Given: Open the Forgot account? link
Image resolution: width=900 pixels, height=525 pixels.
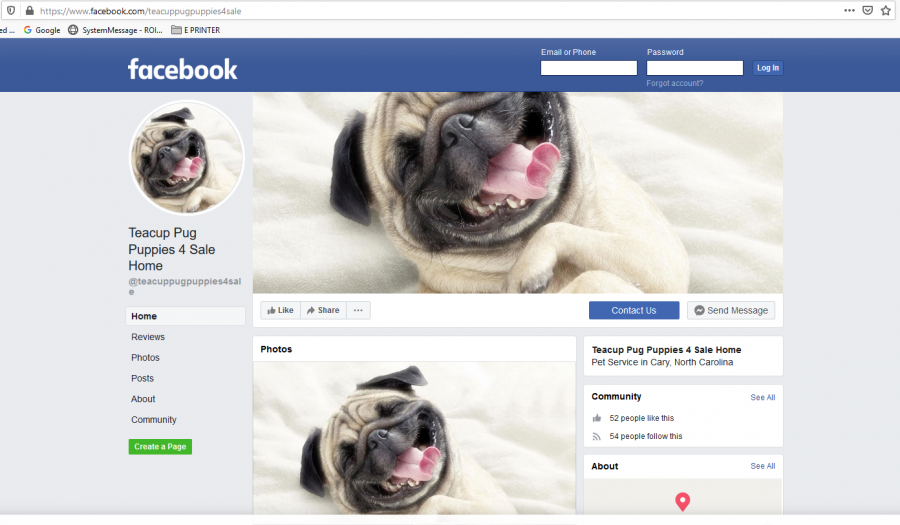Looking at the screenshot, I should coord(674,83).
